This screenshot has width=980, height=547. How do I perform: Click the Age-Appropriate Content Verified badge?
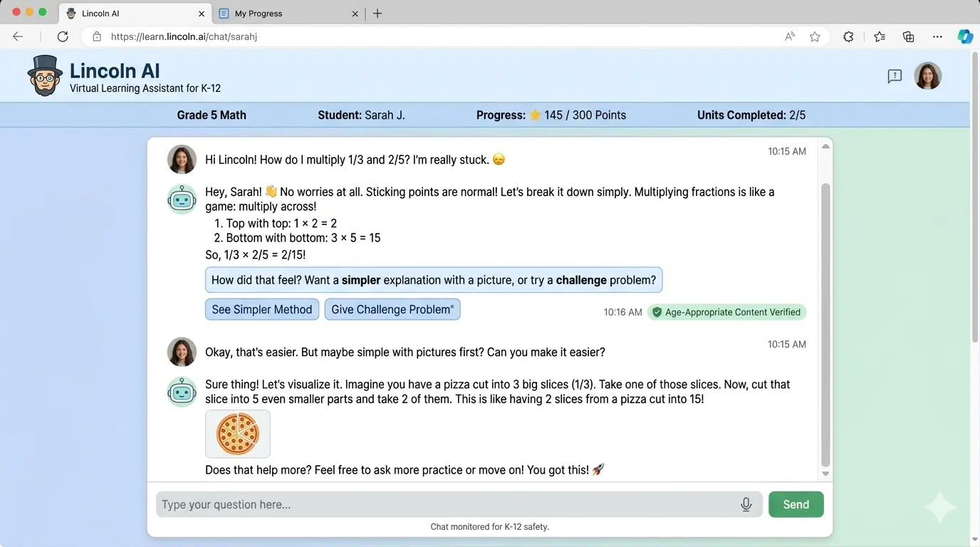point(726,312)
